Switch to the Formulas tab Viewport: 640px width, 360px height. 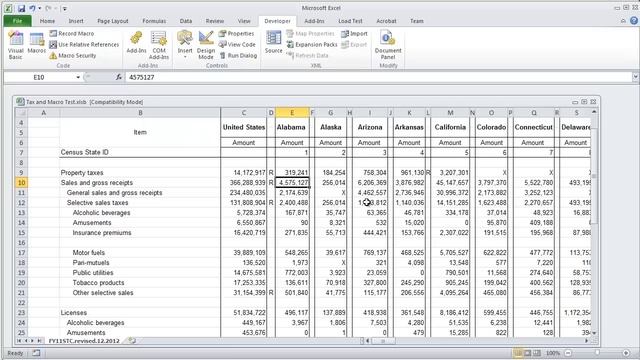(154, 21)
